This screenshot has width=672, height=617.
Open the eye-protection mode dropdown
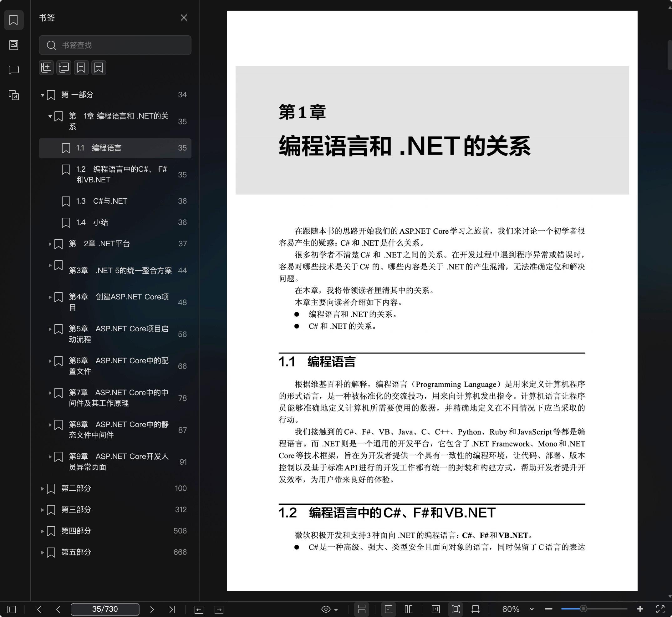coord(329,609)
